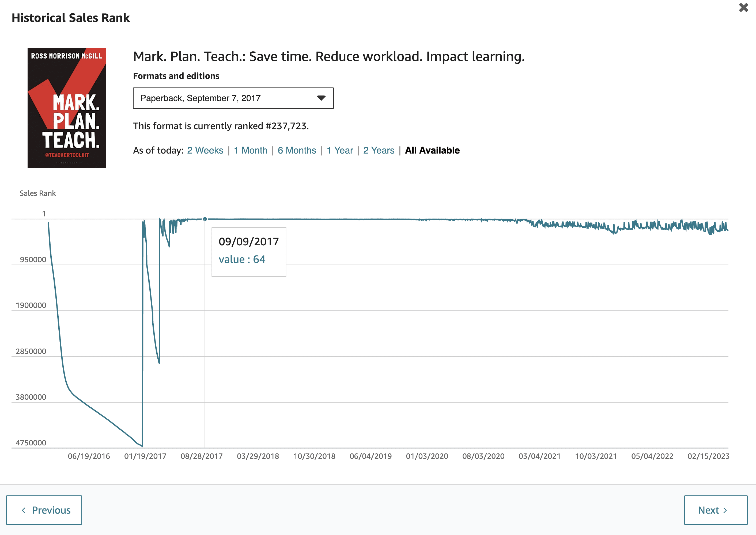The height and width of the screenshot is (535, 756).
Task: Select the 6 Months time range
Action: click(x=297, y=150)
